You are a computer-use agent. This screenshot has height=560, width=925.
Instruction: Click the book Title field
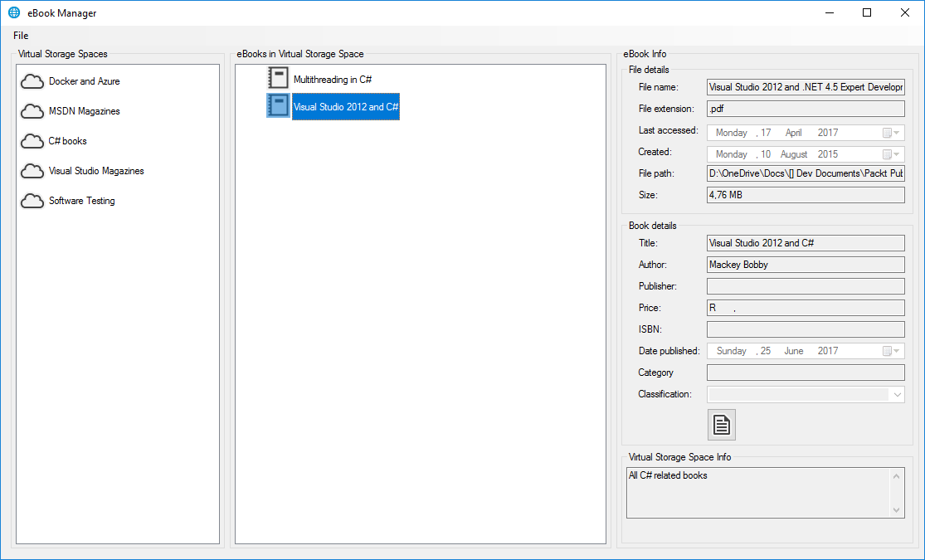(806, 243)
